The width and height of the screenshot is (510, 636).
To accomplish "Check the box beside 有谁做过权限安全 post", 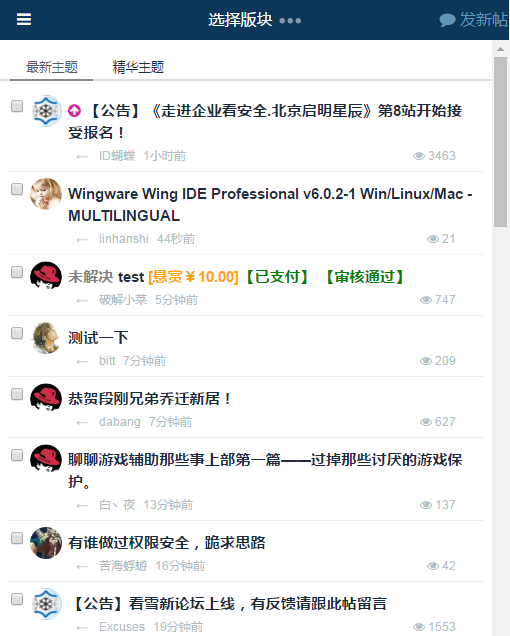I will [x=17, y=538].
